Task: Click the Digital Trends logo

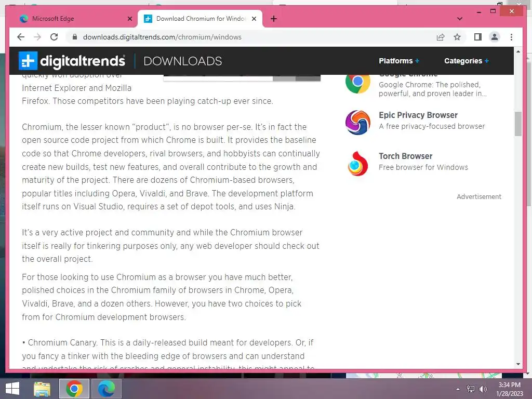Action: tap(72, 61)
